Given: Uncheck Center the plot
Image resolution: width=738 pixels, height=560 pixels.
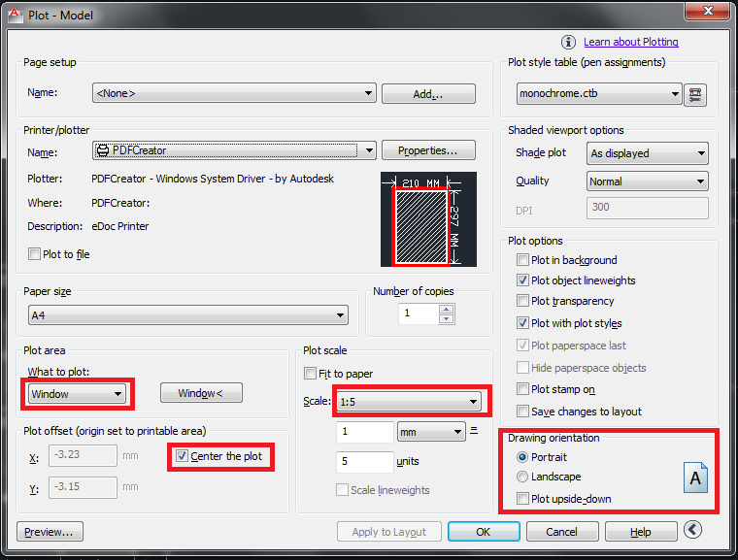Looking at the screenshot, I should 182,456.
